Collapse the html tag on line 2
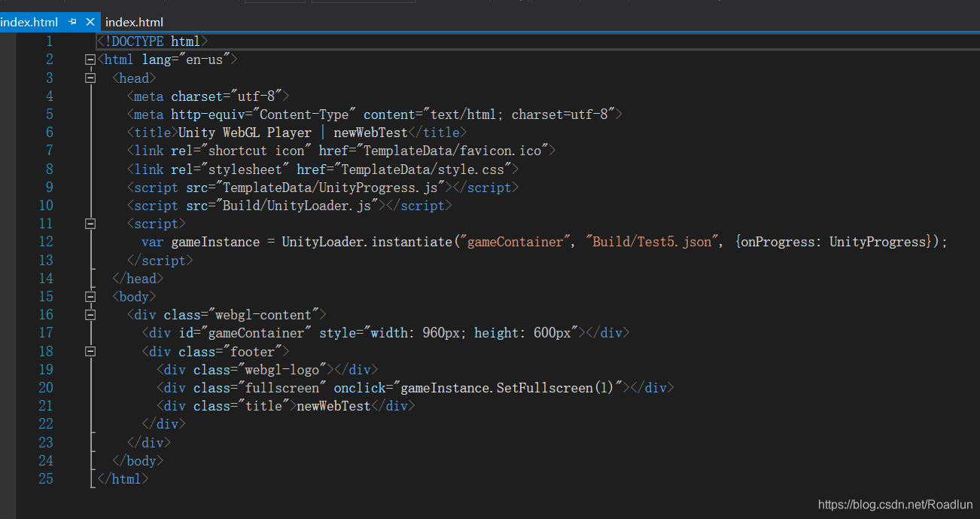Screen dimensions: 980x519 pos(90,60)
